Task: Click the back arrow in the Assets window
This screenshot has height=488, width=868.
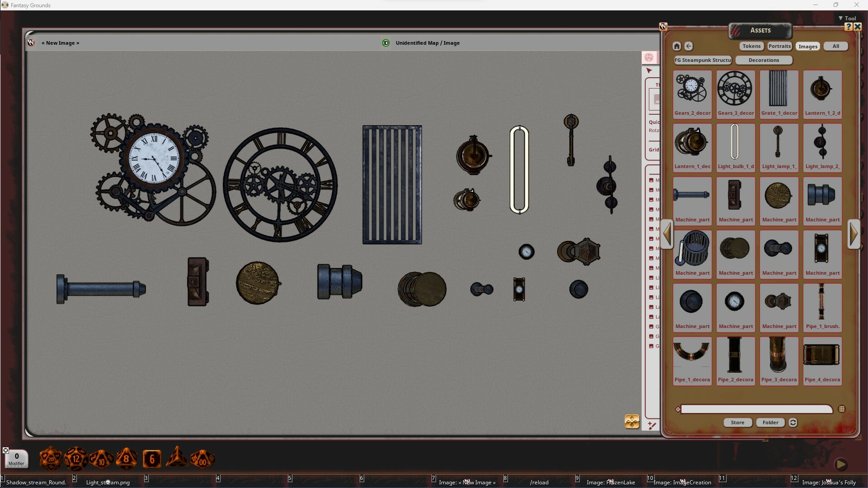Action: pos(689,46)
